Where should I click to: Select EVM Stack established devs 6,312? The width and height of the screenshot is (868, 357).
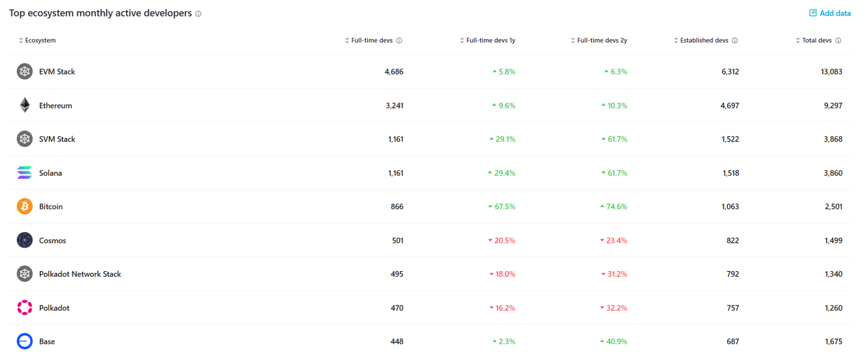730,72
